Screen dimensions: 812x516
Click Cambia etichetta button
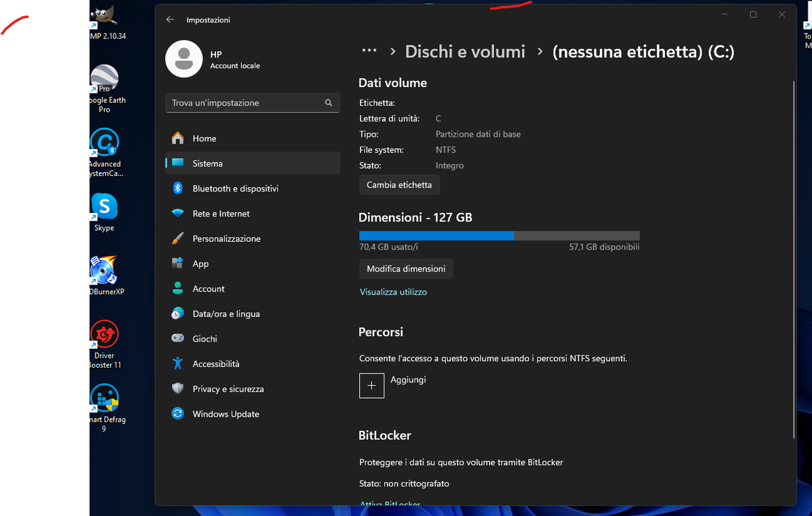pos(399,184)
